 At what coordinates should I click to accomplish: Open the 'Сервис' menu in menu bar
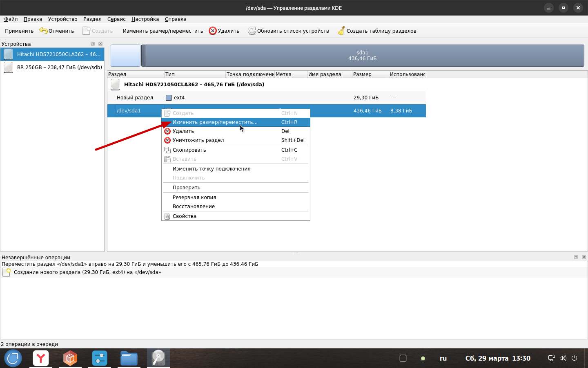coord(116,19)
